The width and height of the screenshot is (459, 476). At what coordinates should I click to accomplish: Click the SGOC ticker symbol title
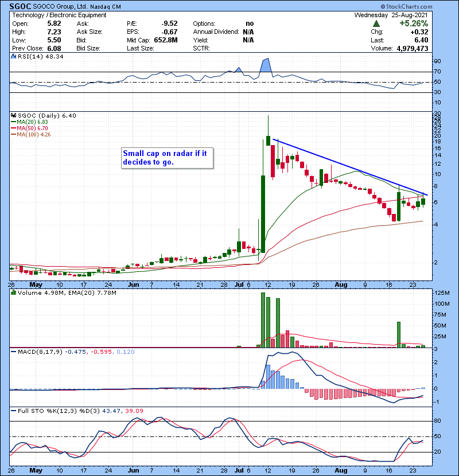pos(20,6)
